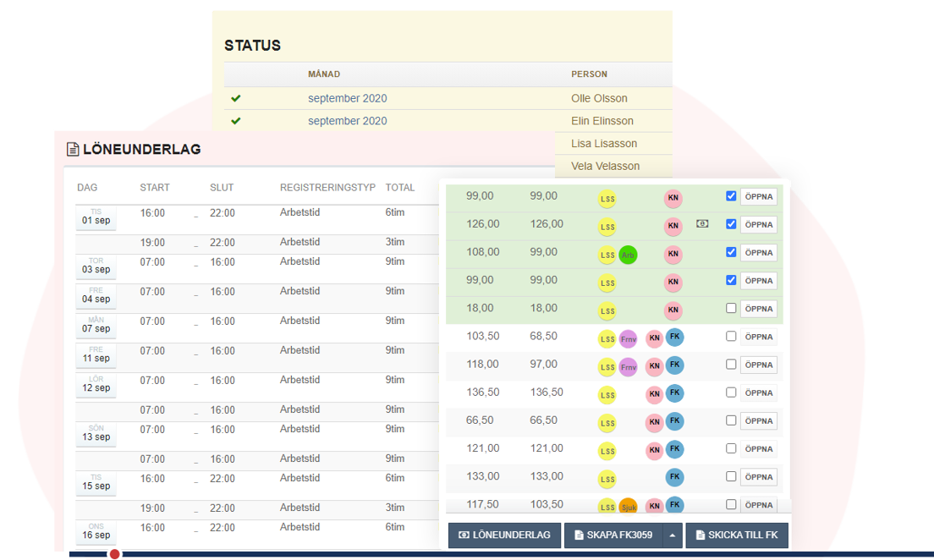Click the blue FK badge in 133,00 row
This screenshot has width=934, height=560.
[674, 477]
